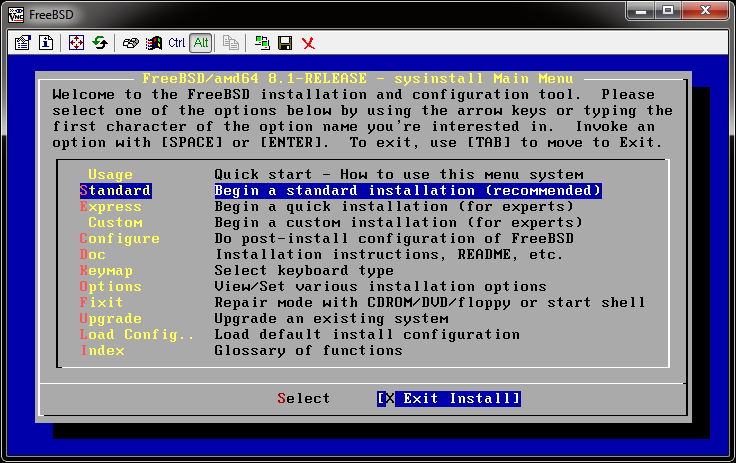Close the FreeBSD VNC window

point(705,11)
